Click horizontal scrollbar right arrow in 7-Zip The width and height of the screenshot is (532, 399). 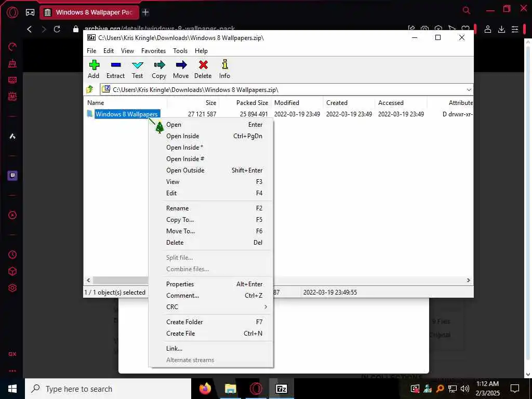[469, 280]
